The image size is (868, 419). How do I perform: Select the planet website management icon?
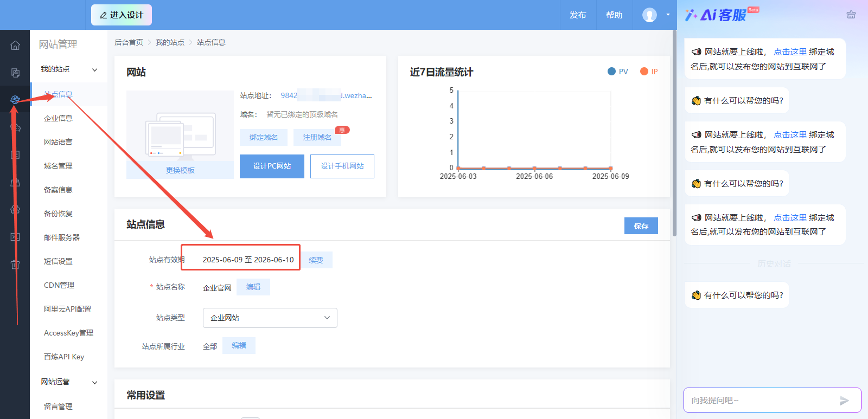point(15,99)
